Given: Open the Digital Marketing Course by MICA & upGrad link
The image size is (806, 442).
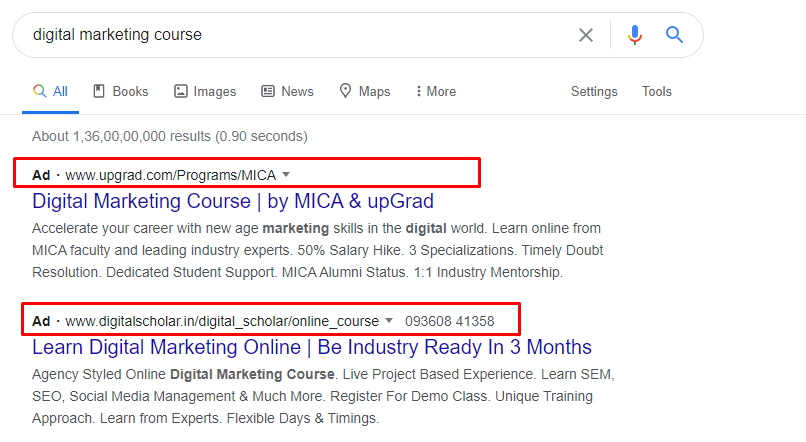Looking at the screenshot, I should point(233,201).
